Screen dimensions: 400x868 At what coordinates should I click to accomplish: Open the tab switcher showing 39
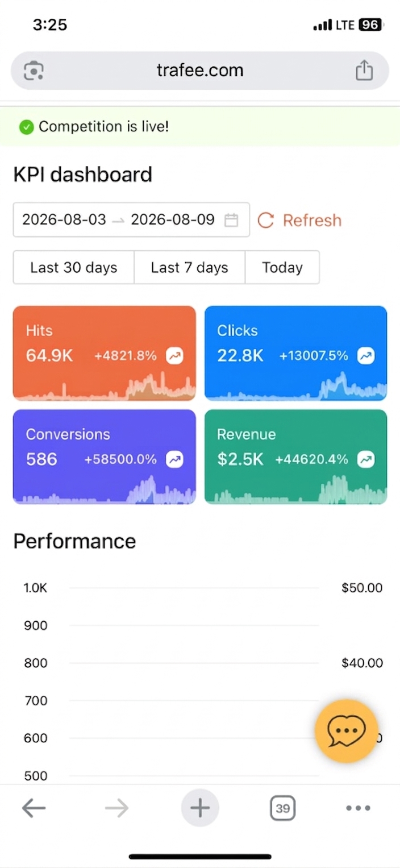point(282,808)
